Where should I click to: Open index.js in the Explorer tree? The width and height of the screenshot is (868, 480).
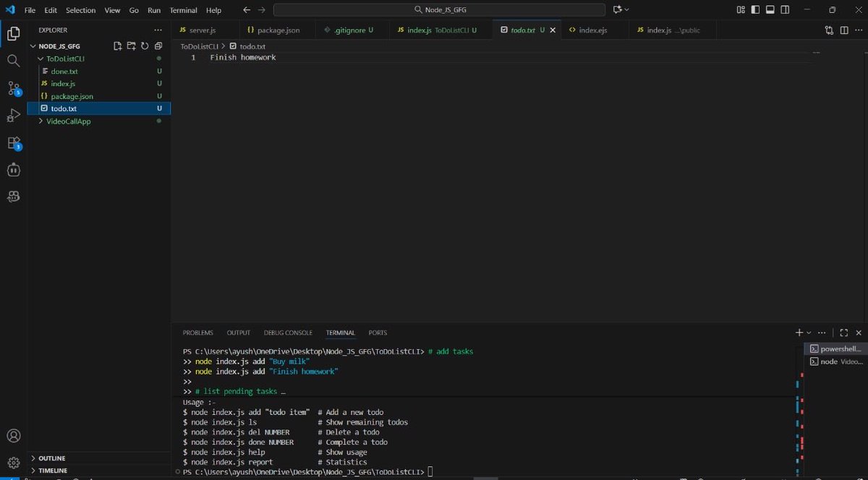pyautogui.click(x=99, y=84)
